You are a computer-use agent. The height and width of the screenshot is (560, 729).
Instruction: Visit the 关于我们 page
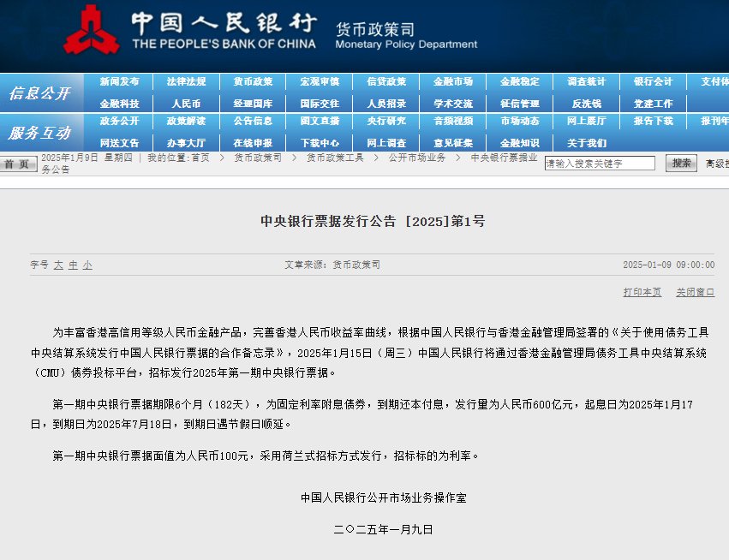pos(587,143)
